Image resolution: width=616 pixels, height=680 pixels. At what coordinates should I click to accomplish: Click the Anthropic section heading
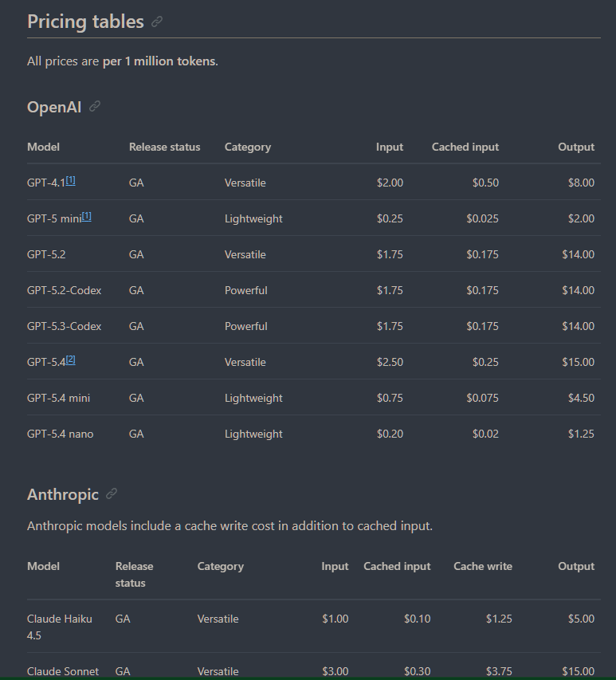[x=63, y=494]
